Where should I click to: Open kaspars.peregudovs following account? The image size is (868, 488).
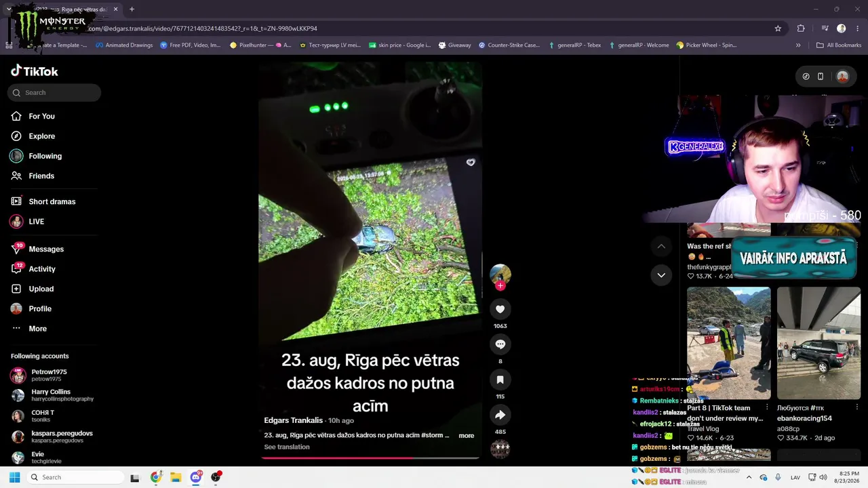click(52, 436)
